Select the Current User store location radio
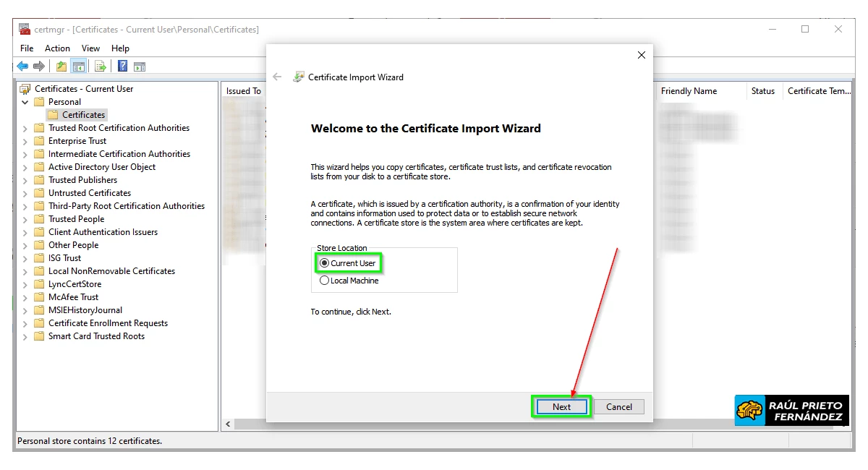Image resolution: width=868 pixels, height=470 pixels. (x=324, y=263)
